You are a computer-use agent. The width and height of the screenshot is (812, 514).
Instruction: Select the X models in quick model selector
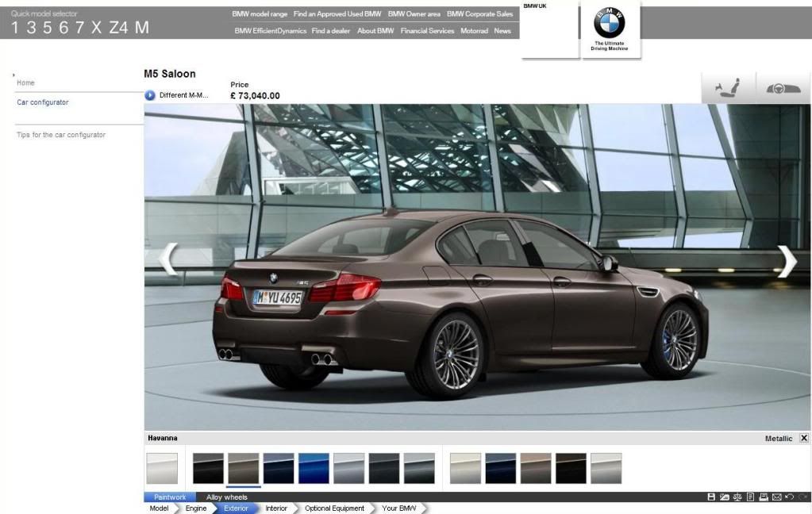[96, 28]
